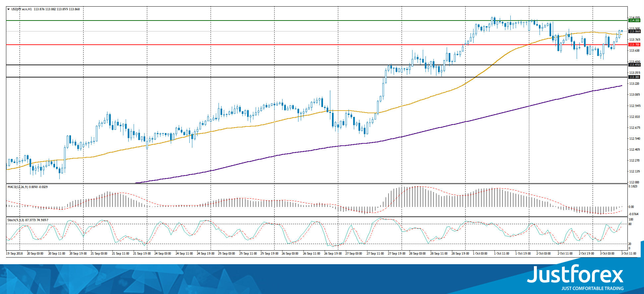This screenshot has width=644, height=294.
Task: Click the Just Comfortable Trading tagline
Action: pyautogui.click(x=592, y=288)
